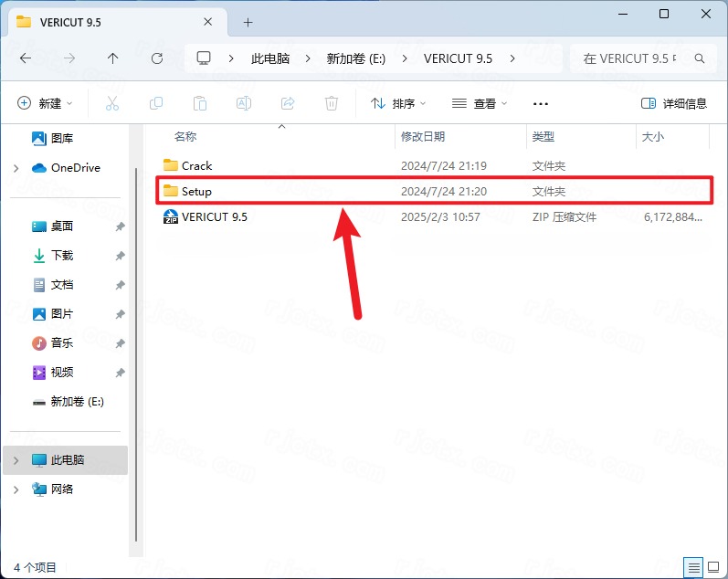This screenshot has width=728, height=579.
Task: Open 图库 in the sidebar
Action: (52, 139)
